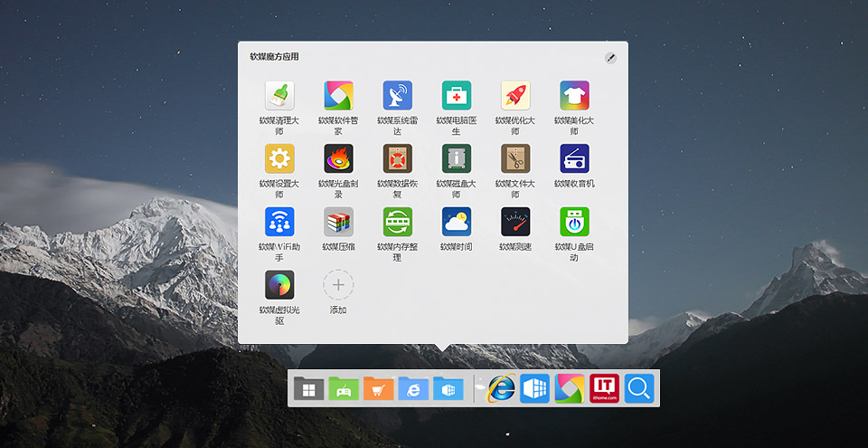This screenshot has width=868, height=448.
Task: Open blue cube folder in dock
Action: (x=448, y=388)
